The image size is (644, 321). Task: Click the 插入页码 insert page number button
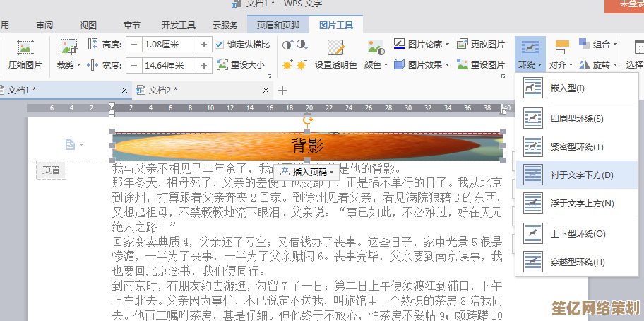click(306, 172)
